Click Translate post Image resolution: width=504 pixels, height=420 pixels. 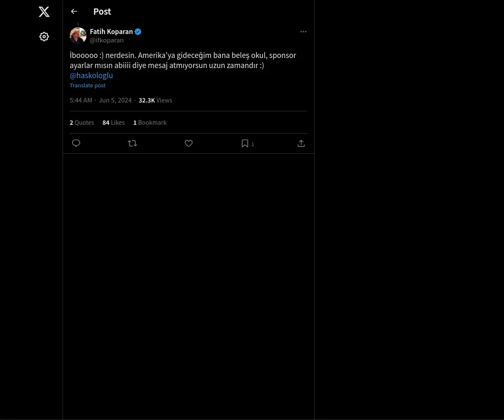pos(87,86)
